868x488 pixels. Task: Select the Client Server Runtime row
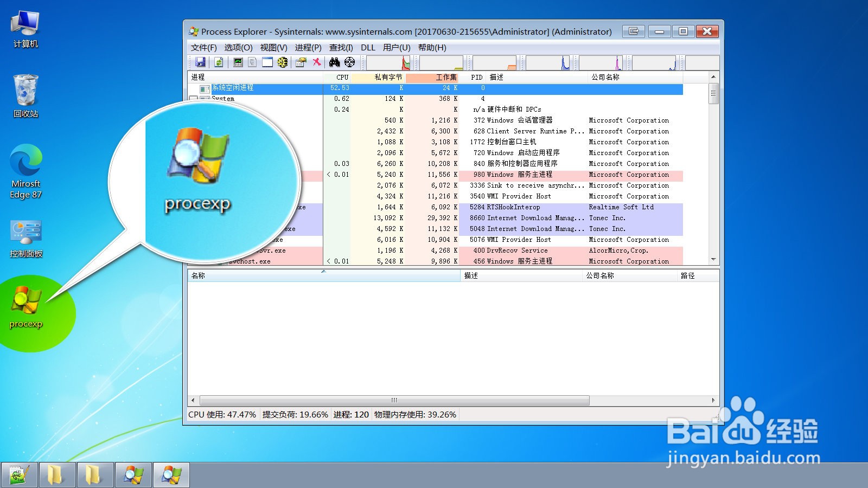click(x=436, y=131)
